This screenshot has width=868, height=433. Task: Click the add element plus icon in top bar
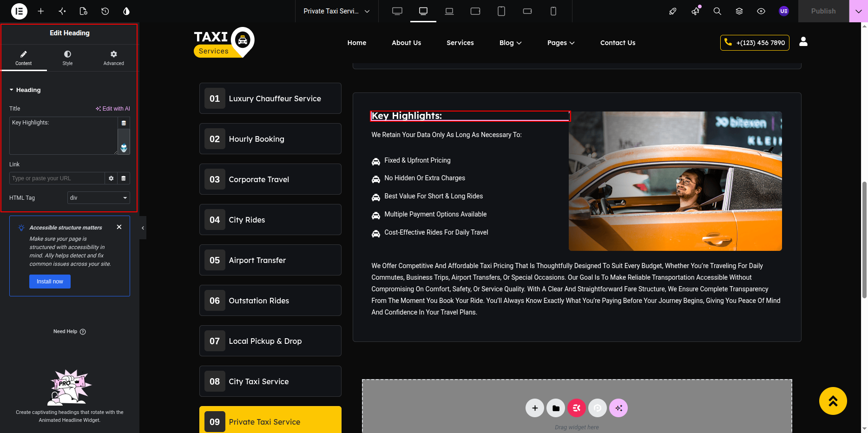click(41, 11)
